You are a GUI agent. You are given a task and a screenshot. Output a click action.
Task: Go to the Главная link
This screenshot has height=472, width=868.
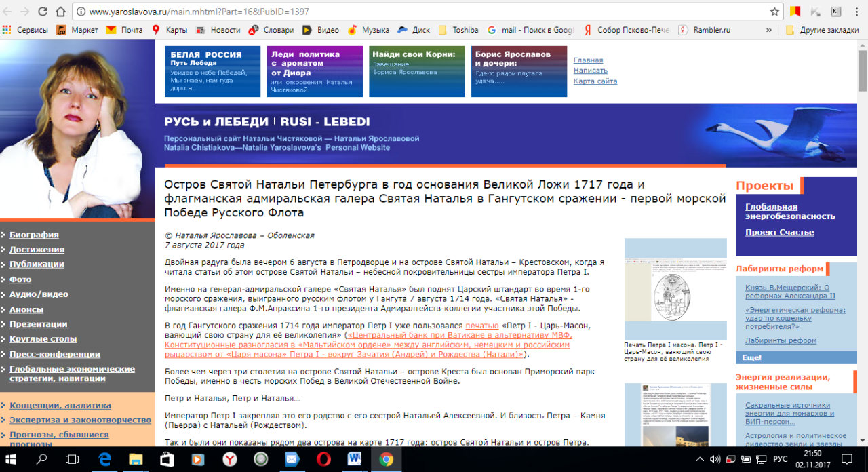588,60
